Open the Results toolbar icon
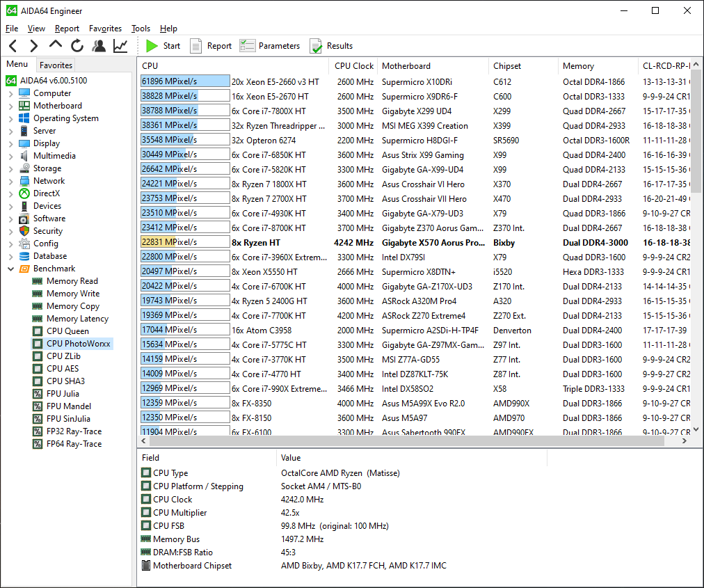 click(316, 46)
